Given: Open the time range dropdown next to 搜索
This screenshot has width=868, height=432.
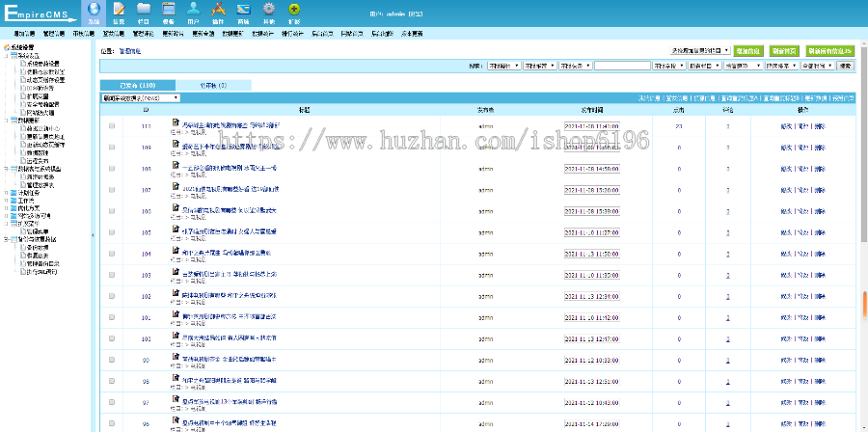Looking at the screenshot, I should 817,66.
